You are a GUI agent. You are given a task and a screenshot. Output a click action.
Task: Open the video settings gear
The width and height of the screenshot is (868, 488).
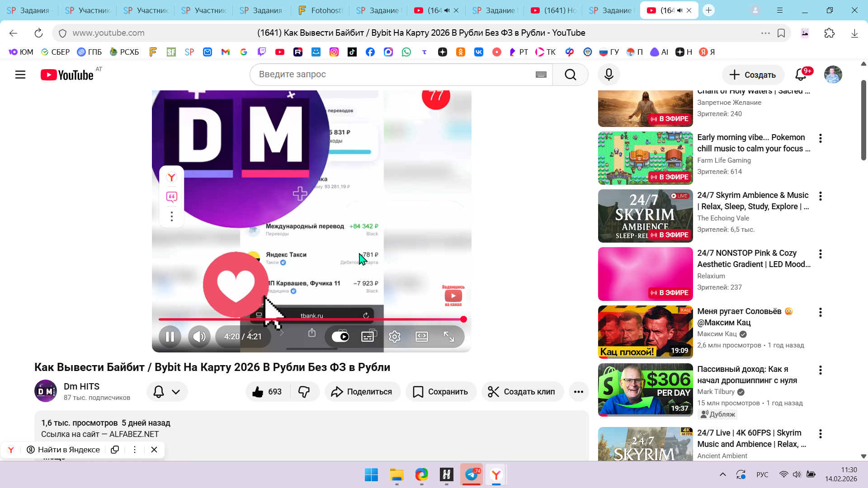pyautogui.click(x=395, y=337)
